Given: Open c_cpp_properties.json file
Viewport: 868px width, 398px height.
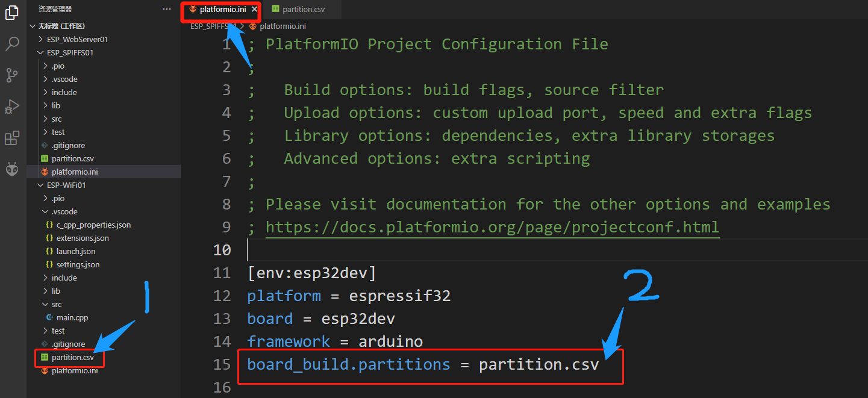Looking at the screenshot, I should (103, 225).
